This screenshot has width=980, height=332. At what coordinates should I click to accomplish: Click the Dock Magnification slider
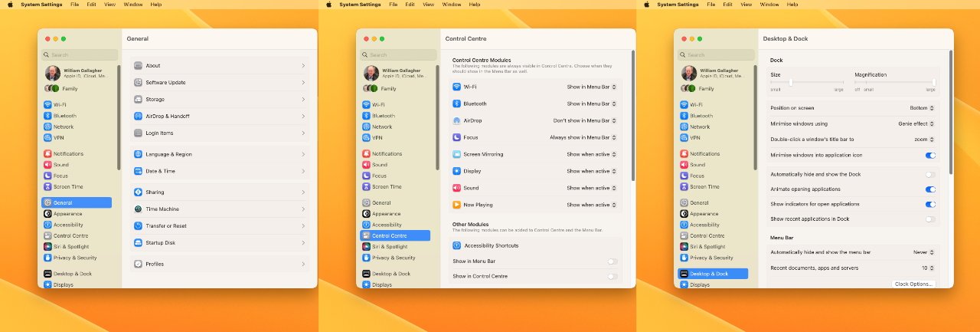(x=895, y=82)
